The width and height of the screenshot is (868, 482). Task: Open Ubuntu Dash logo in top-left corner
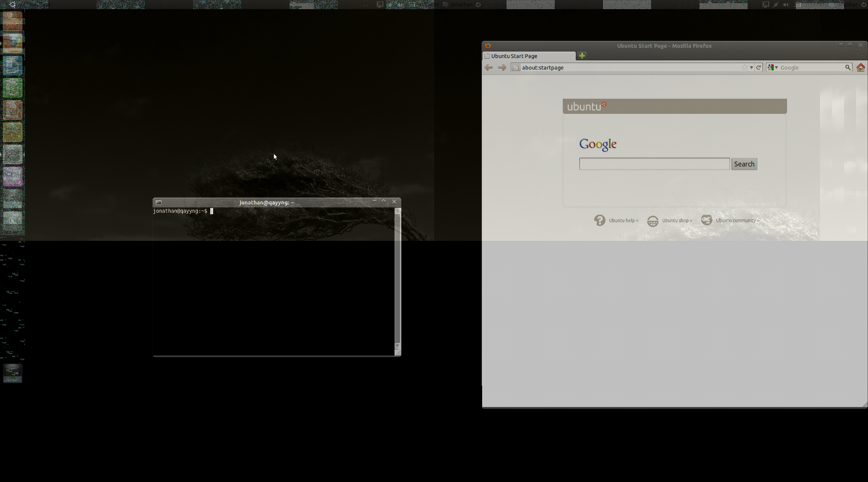pyautogui.click(x=12, y=5)
